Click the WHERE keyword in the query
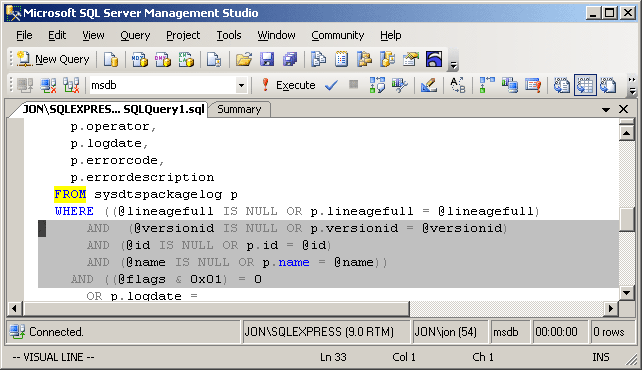 click(x=74, y=211)
